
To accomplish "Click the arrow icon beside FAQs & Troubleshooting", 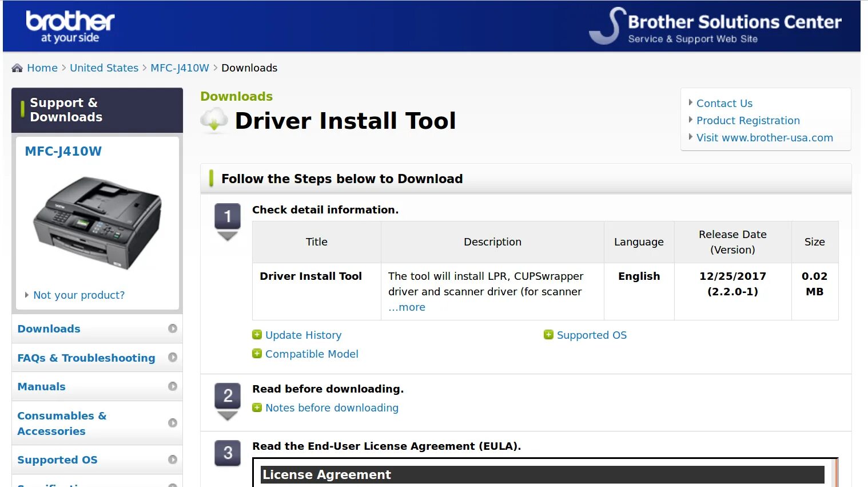I will click(173, 357).
